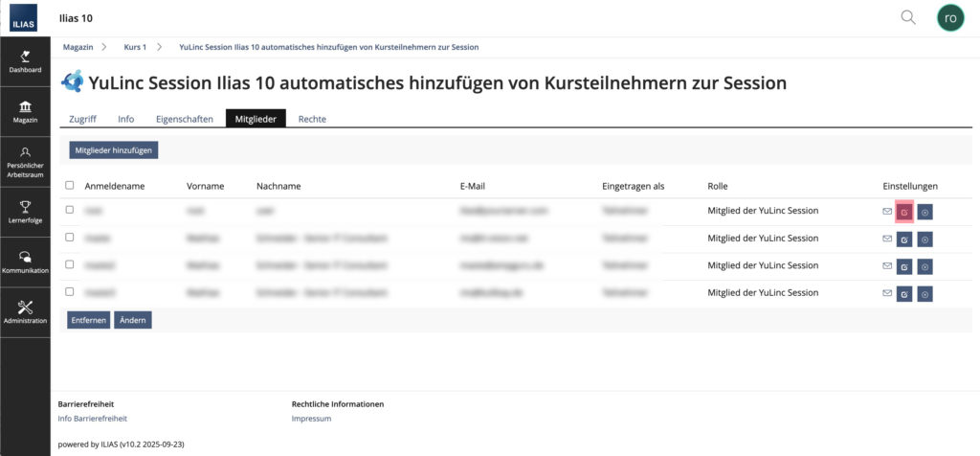Click the edit icon in the first member row
This screenshot has height=456, width=980.
[904, 212]
